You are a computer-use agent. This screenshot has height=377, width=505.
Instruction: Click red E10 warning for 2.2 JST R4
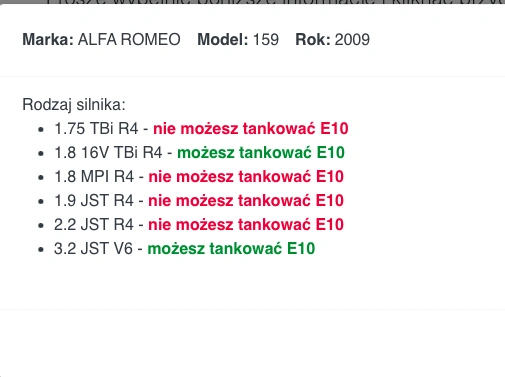point(246,225)
